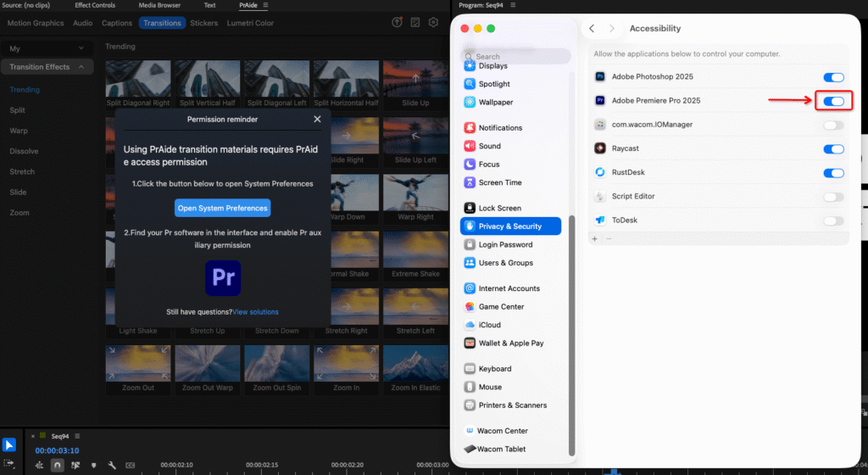Click the PrAide settings gear icon

(x=433, y=22)
